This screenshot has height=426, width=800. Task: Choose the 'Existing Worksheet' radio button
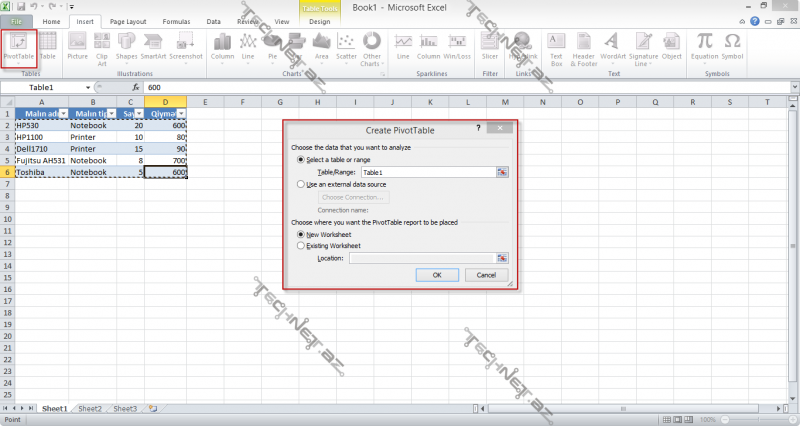pos(301,245)
